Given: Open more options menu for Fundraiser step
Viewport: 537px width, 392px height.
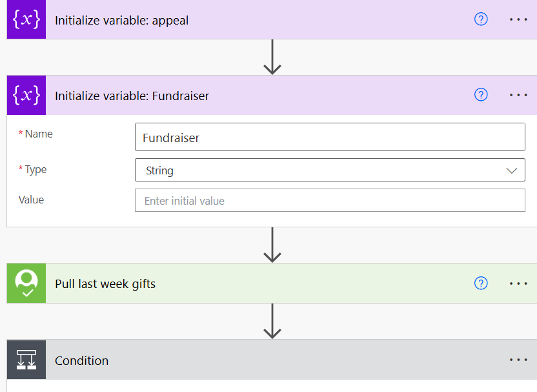Looking at the screenshot, I should pos(518,95).
